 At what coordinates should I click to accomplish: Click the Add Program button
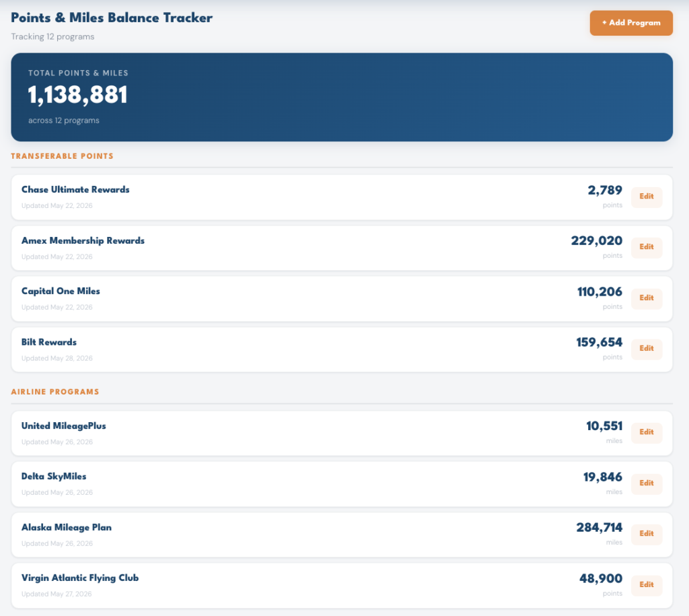click(x=631, y=23)
